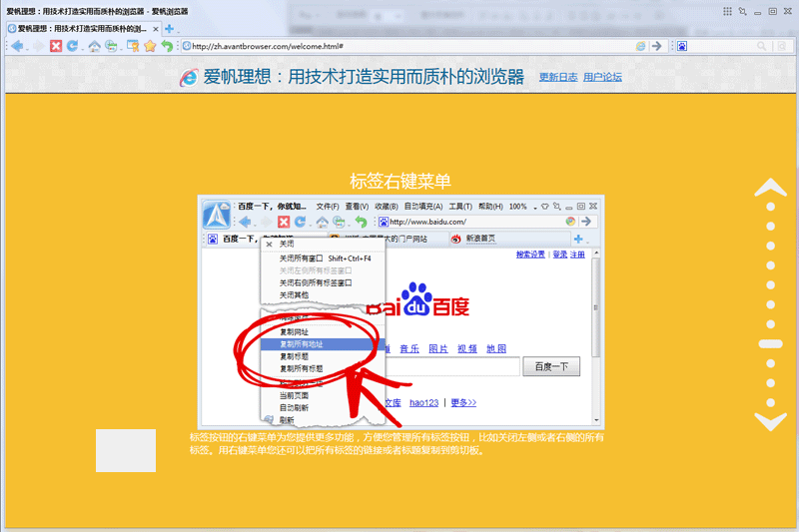
Task: Open the new tab plus button
Action: (170, 29)
